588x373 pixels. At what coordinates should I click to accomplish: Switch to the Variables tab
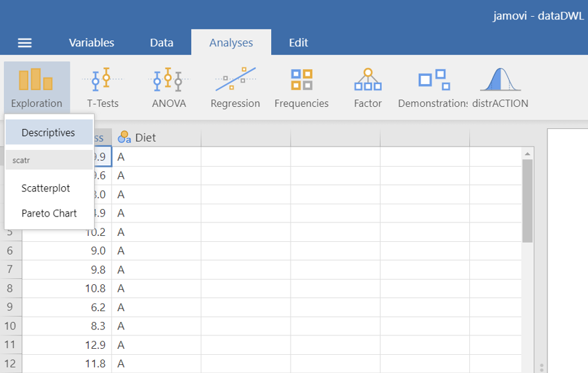pos(91,42)
